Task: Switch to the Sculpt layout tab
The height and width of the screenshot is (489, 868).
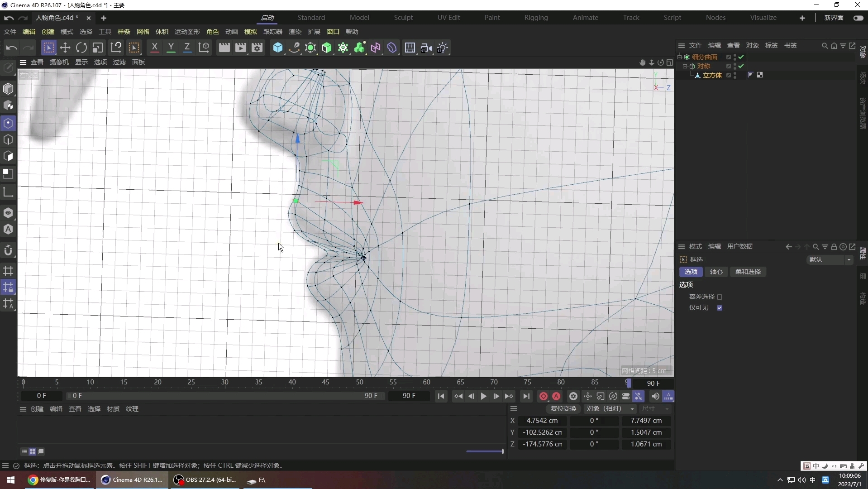Action: click(x=403, y=18)
